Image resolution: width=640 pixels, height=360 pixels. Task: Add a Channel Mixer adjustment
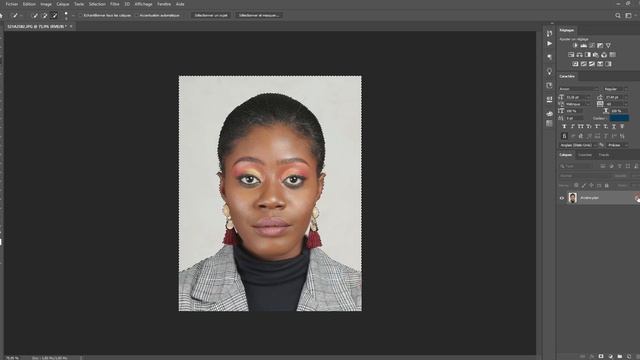click(604, 55)
